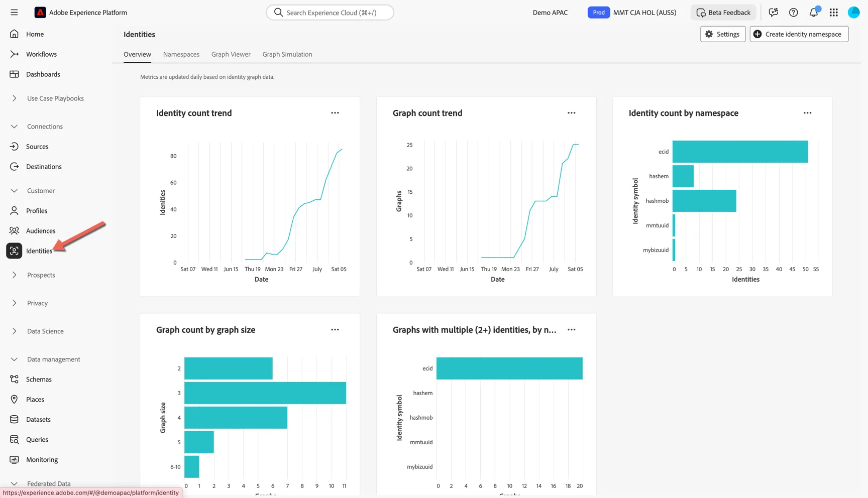Click the Settings button
The width and height of the screenshot is (868, 498).
[723, 34]
